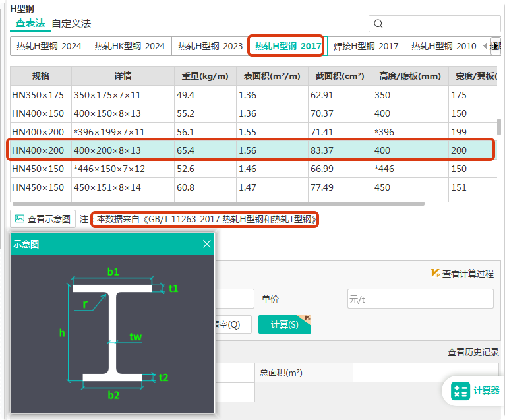Click the 截面积(cm²) column header

[x=340, y=76]
